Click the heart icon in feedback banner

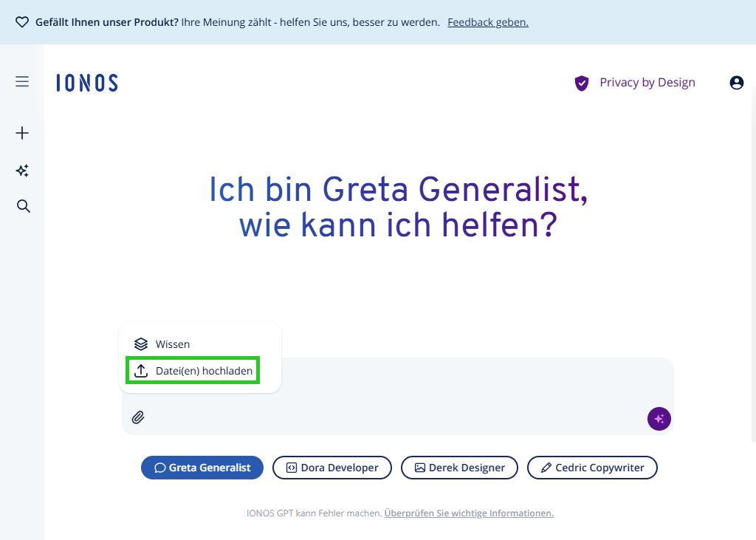[22, 22]
